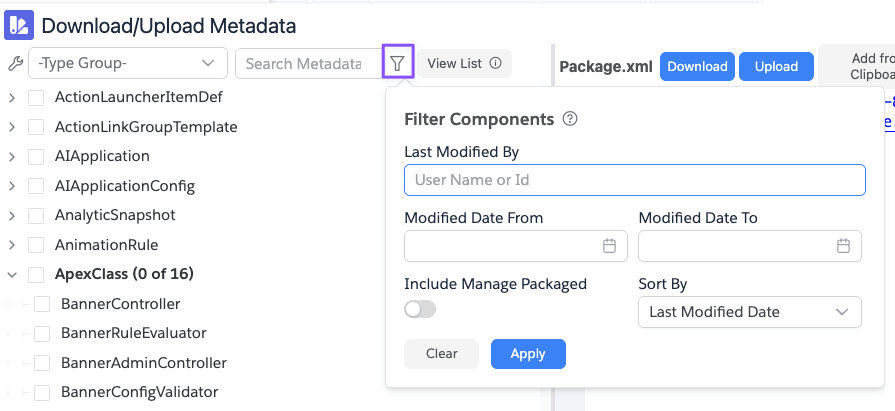Click the Clear button
Image resolution: width=895 pixels, height=411 pixels.
tap(442, 354)
